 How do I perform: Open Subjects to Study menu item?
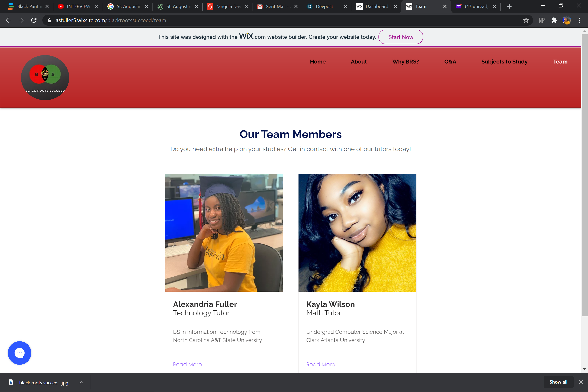coord(504,62)
